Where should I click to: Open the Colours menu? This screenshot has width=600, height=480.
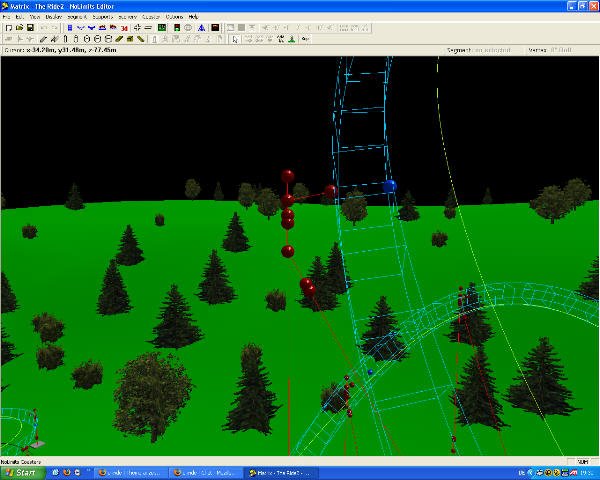[x=174, y=17]
